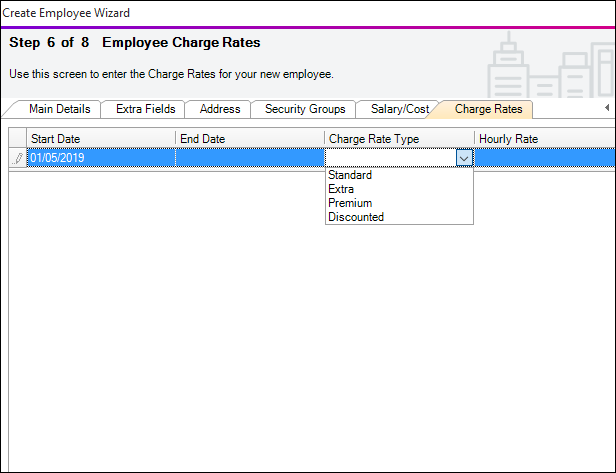Click the Start Date column header
Screen dimensions: 616x473
(x=100, y=138)
